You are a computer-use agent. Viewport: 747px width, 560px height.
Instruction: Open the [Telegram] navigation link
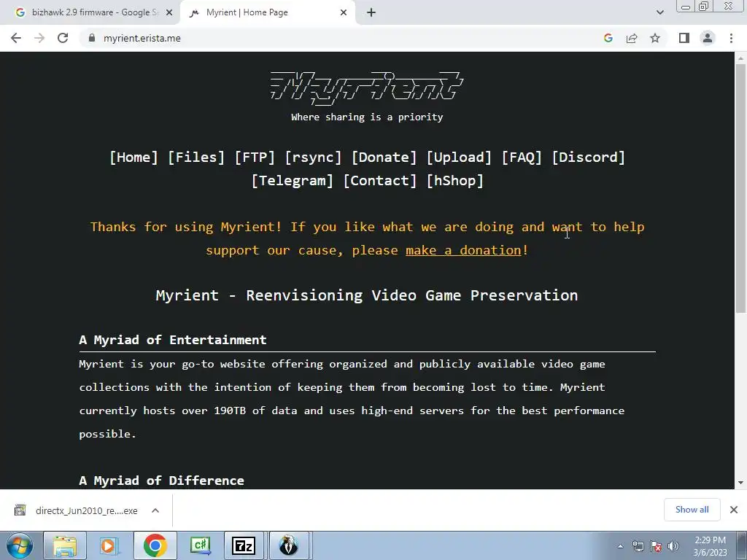point(293,181)
